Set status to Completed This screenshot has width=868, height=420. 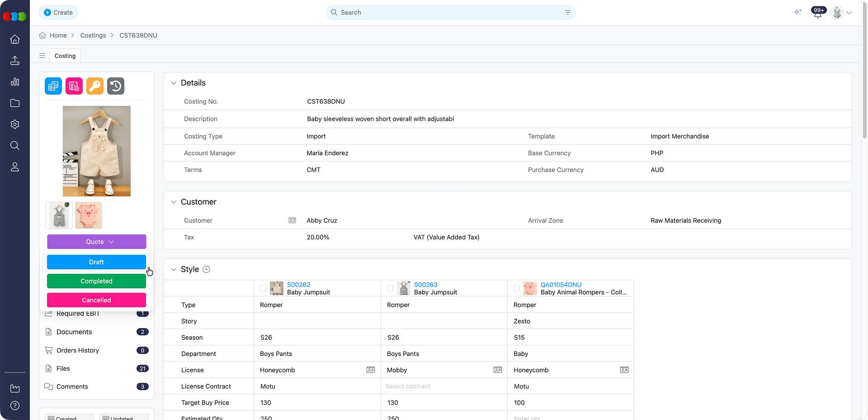pyautogui.click(x=96, y=281)
